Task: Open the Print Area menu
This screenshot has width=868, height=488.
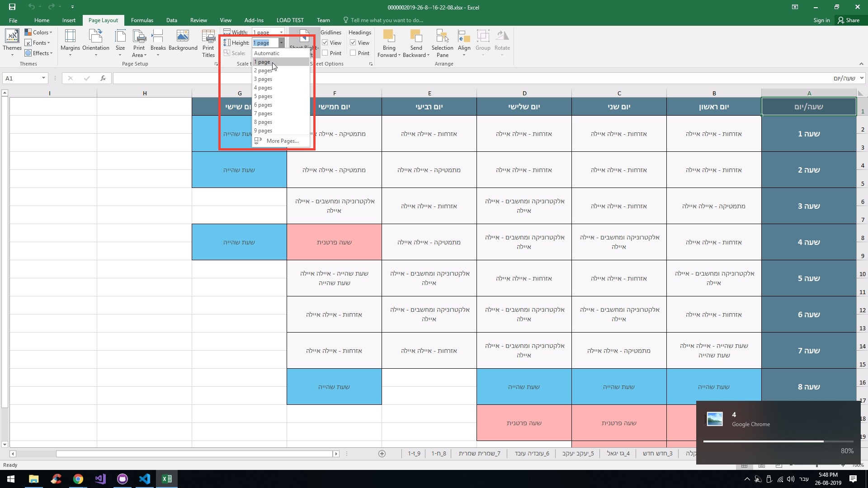Action: tap(139, 43)
